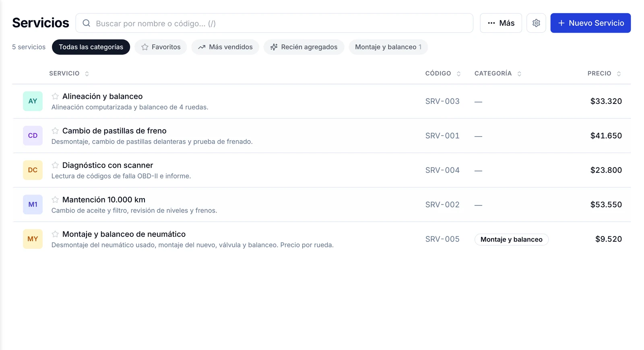
Task: Click code SRV-001
Action: 442,136
